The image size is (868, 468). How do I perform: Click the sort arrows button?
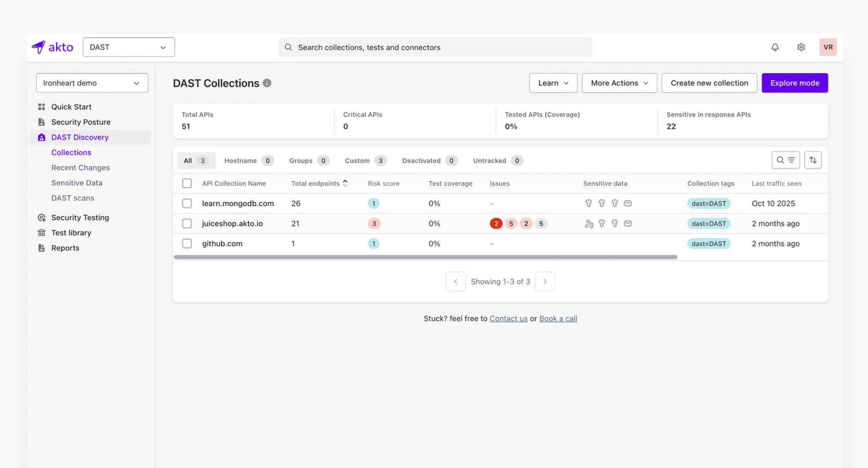pos(813,160)
